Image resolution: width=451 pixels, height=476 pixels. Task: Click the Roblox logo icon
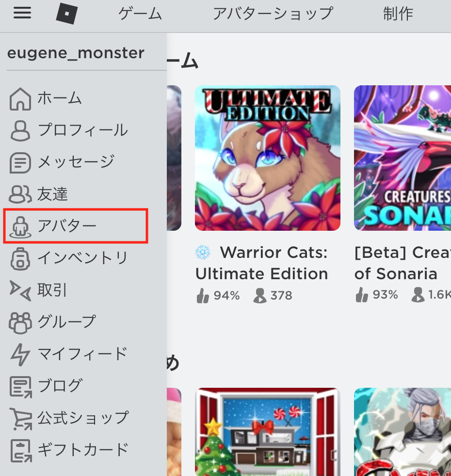67,14
